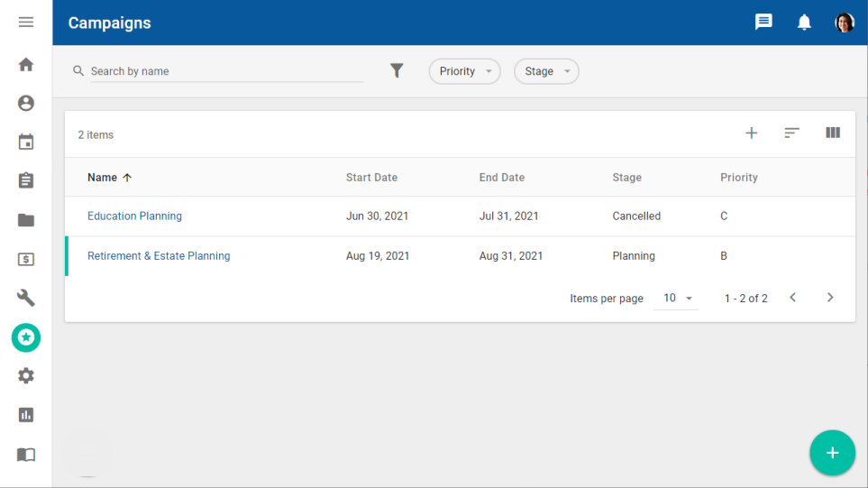Open the folder icon in sidebar
This screenshot has height=488, width=868.
tap(26, 220)
